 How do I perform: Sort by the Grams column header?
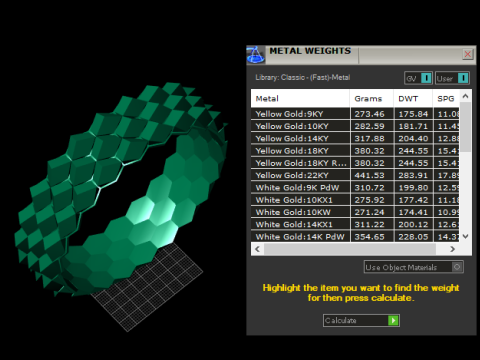(x=372, y=99)
